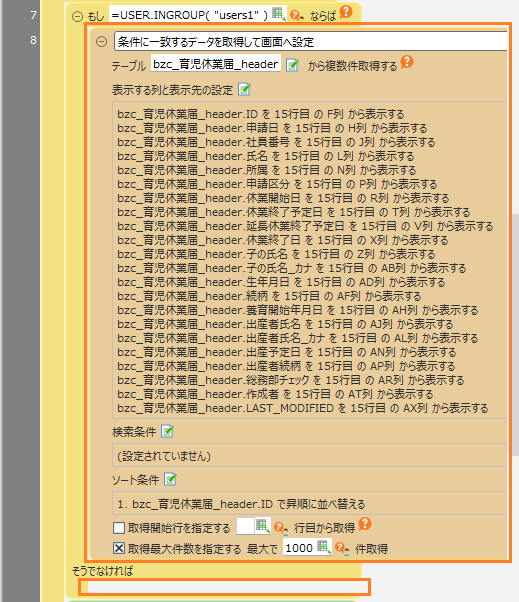Click the table name field bzc_育児休業届_header
Screen dimensions: 519x602
216,64
